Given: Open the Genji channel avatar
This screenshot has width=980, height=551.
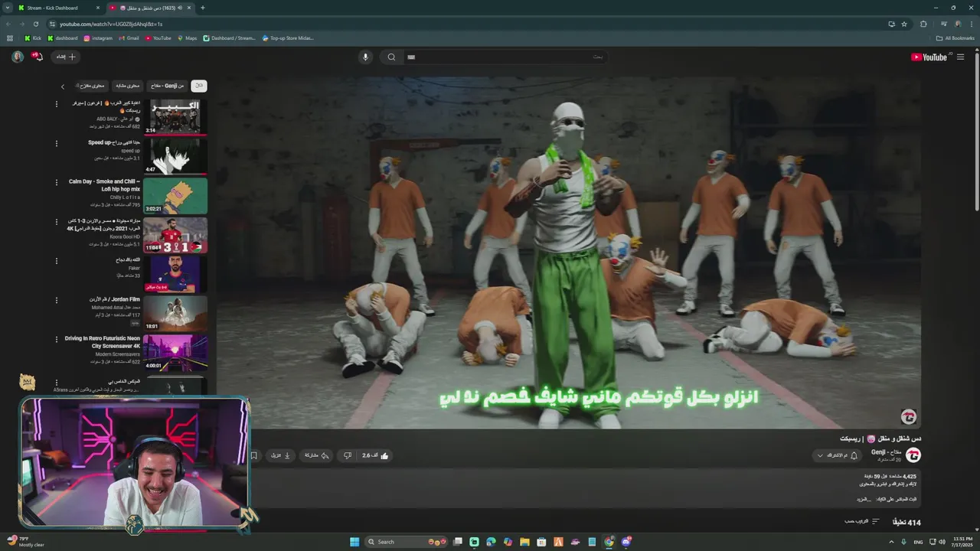Looking at the screenshot, I should tap(913, 455).
